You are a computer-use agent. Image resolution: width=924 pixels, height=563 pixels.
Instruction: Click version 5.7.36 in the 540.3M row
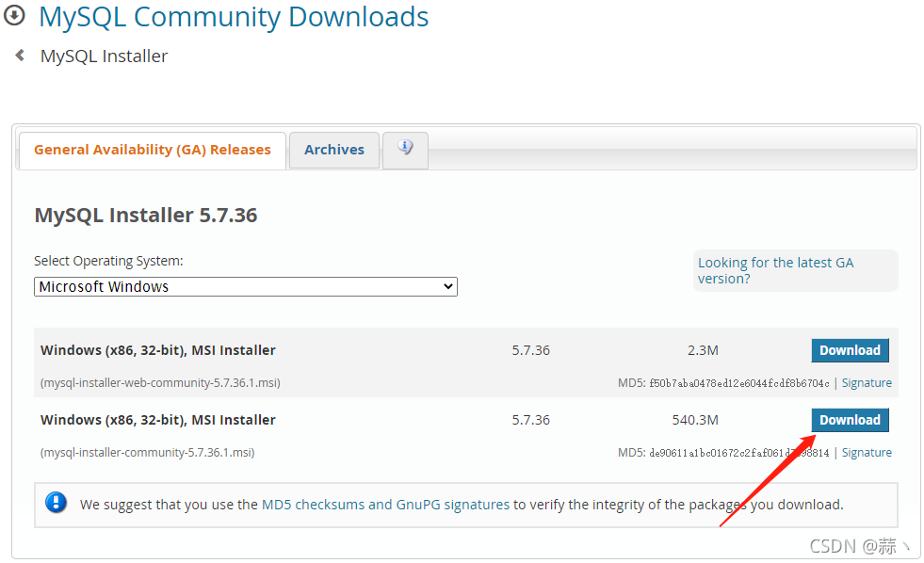530,420
